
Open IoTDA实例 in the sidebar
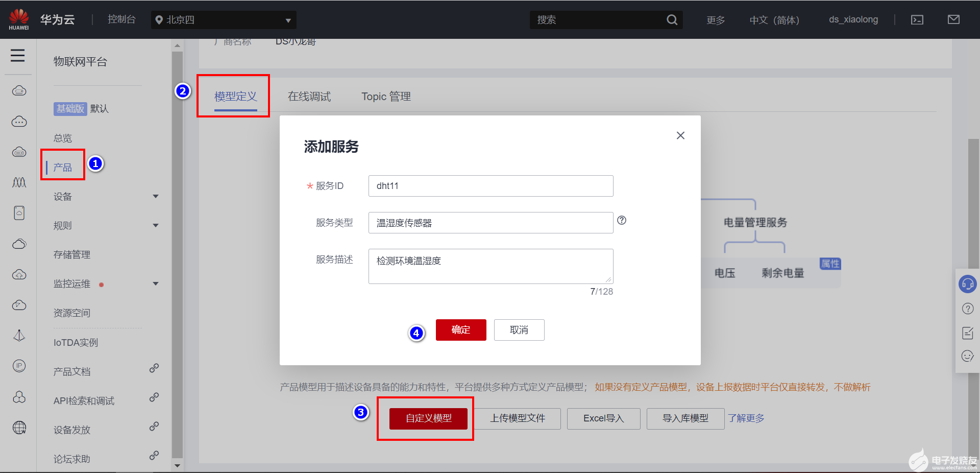(76, 342)
